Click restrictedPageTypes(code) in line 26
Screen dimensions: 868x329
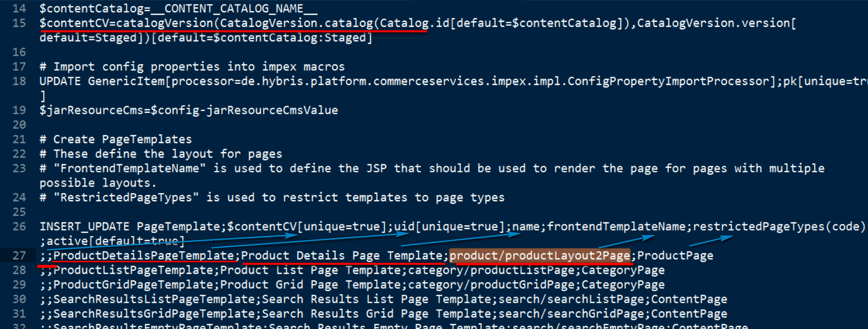(779, 226)
